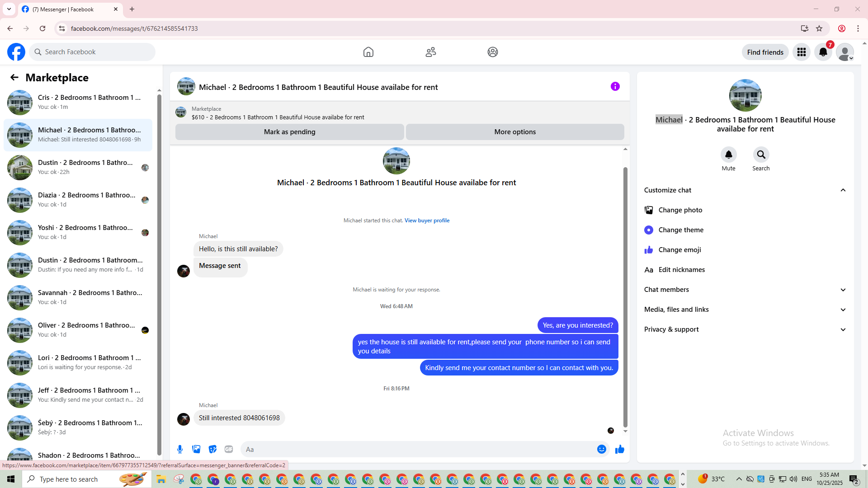This screenshot has height=488, width=868.
Task: Open the View buyer profile link
Action: click(427, 221)
